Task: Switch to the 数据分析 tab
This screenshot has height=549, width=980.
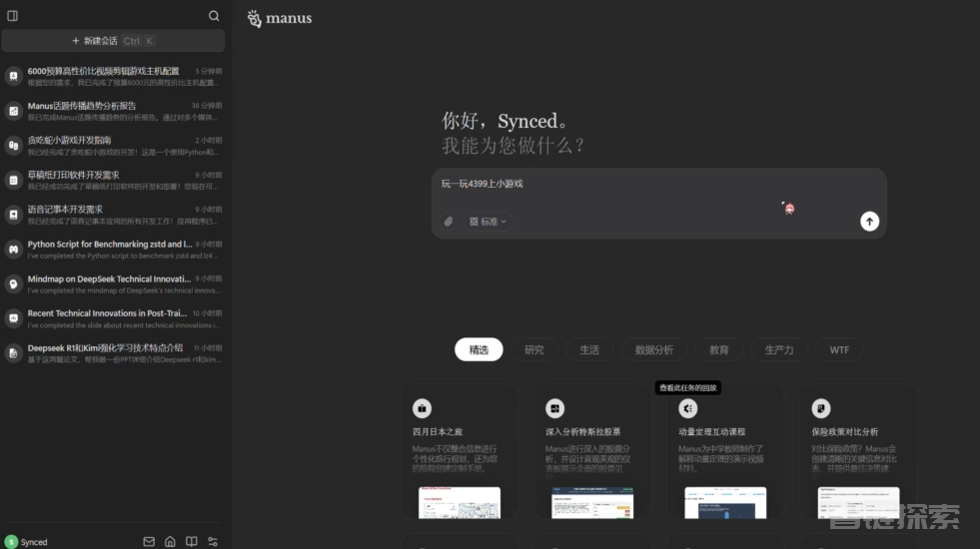Action: (654, 349)
